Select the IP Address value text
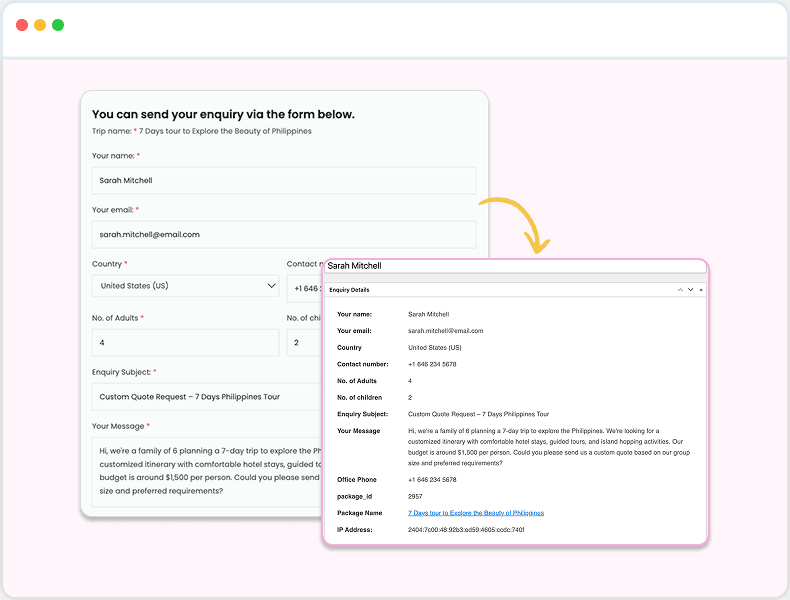This screenshot has width=790, height=600. 466,529
